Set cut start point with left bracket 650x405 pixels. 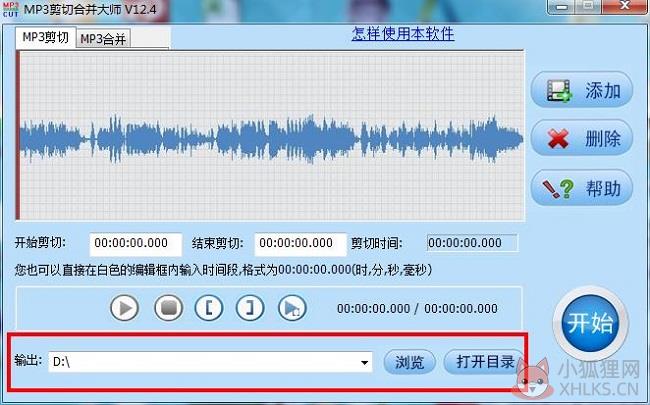coord(209,308)
